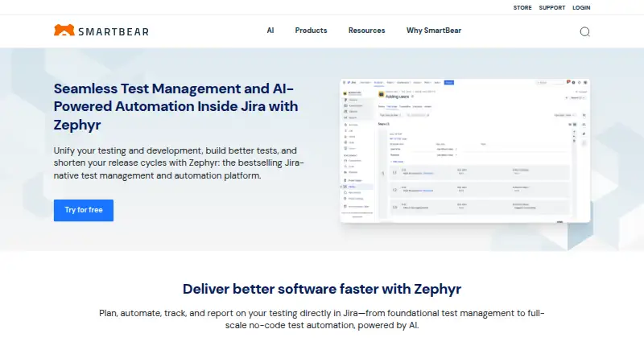Click the paragraph starting 'Unify your testing and development'
Viewport: 644px width, 354px height.
tap(179, 163)
